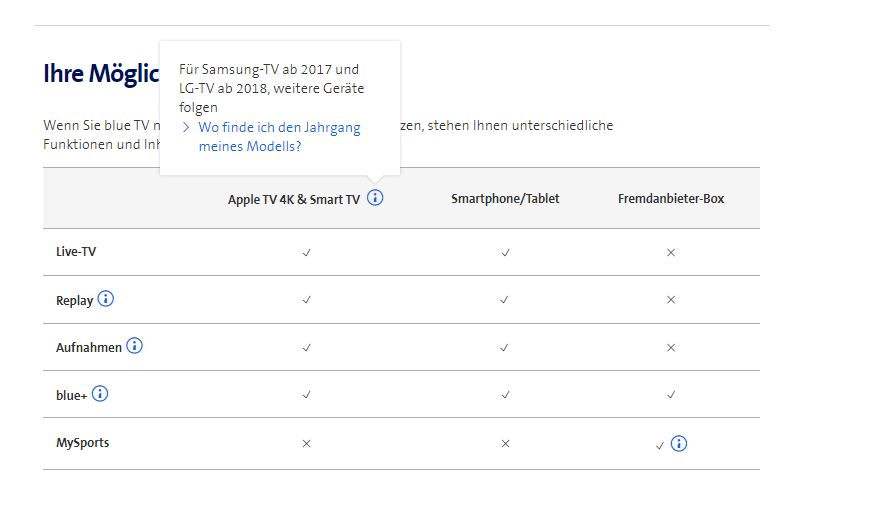This screenshot has width=874, height=510.
Task: Show info for Aufnahmen row
Action: [x=135, y=346]
